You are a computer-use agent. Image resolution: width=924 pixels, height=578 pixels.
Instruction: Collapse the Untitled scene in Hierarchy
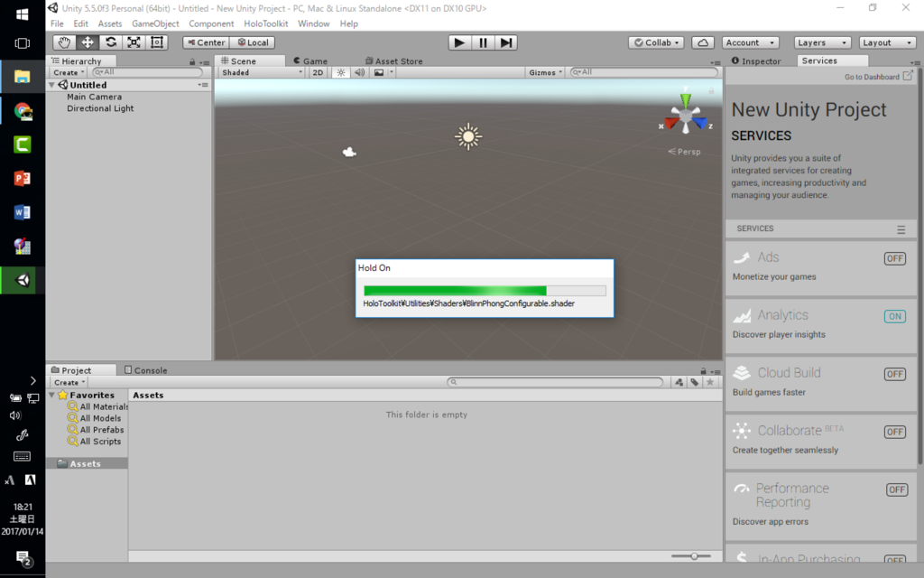pyautogui.click(x=51, y=85)
